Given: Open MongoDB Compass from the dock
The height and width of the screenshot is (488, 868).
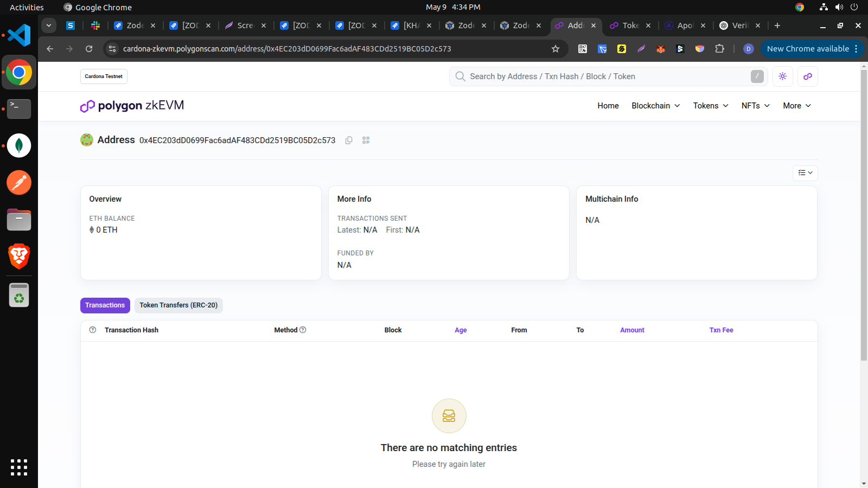Looking at the screenshot, I should click(x=19, y=145).
